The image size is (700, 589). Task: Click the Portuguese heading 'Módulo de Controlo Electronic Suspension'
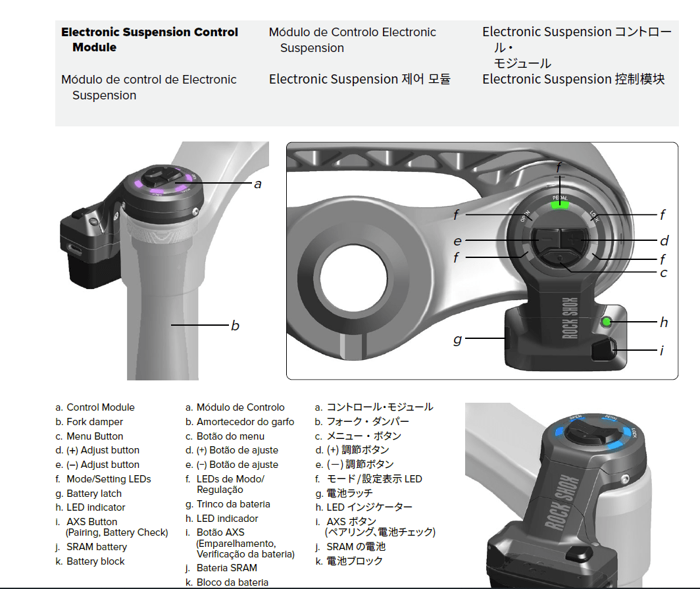pos(352,40)
